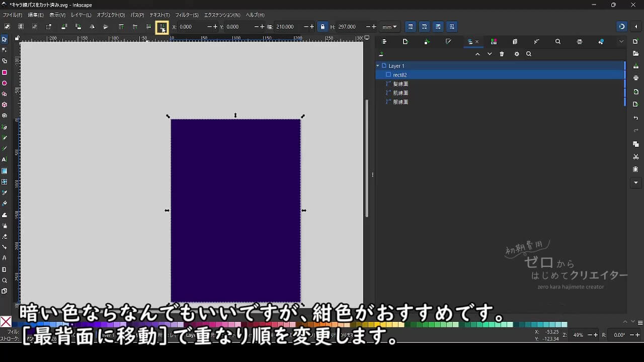Collapse the Layer 1 tree expander
The width and height of the screenshot is (644, 362).
point(378,66)
